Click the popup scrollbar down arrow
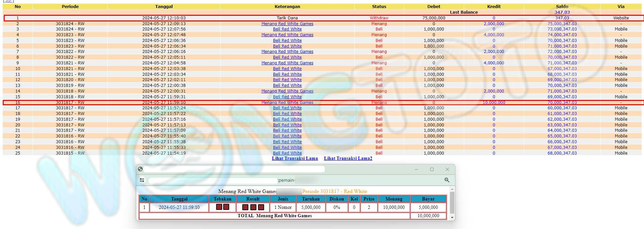 point(452,218)
